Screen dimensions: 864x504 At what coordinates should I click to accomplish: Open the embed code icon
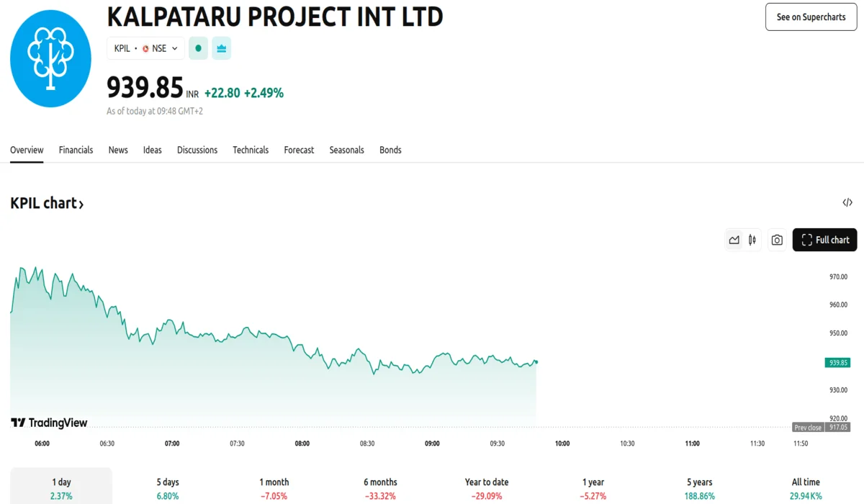(x=847, y=202)
